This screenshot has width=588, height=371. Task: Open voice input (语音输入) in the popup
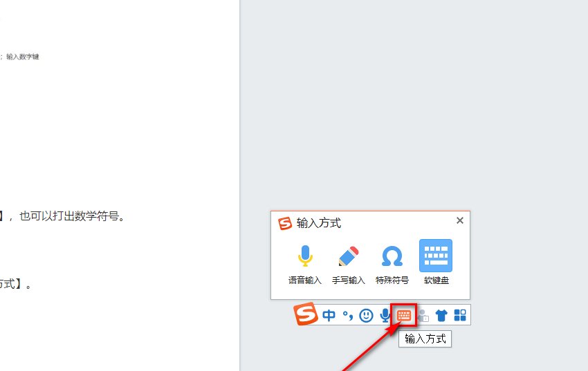pyautogui.click(x=305, y=264)
